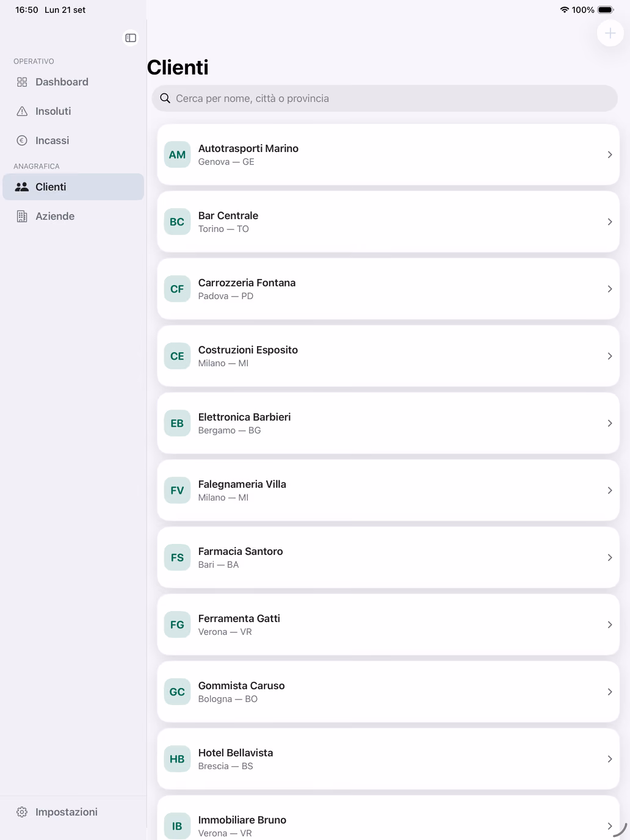Open Bar Centrale via its chevron
This screenshot has height=840, width=630.
click(x=610, y=222)
